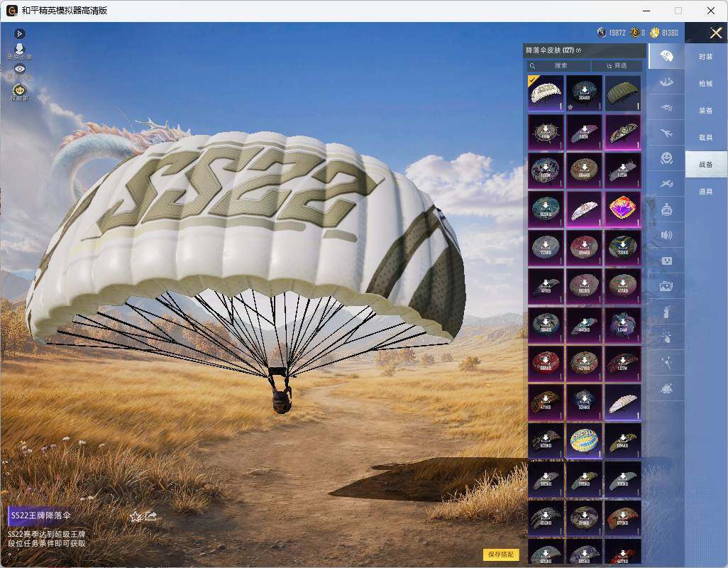Viewport: 728px width, 568px height.
Task: Download the 524KB dark blue parachute skin
Action: (x=584, y=402)
